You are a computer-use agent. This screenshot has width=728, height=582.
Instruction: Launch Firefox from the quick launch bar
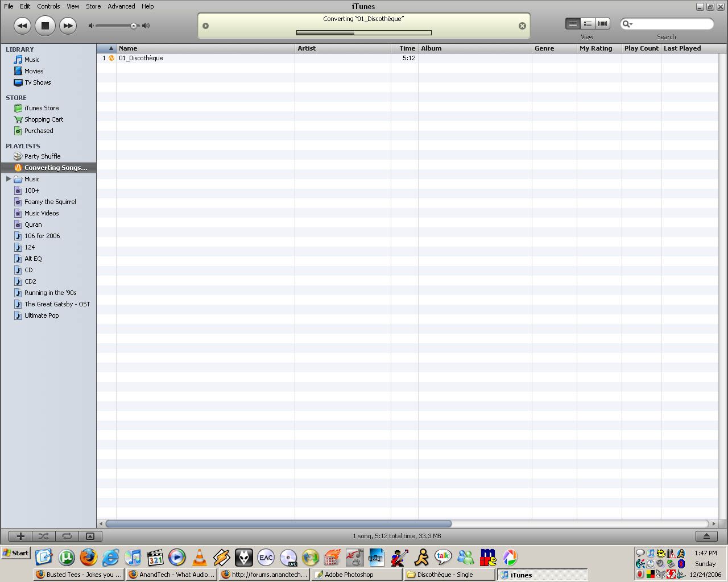pyautogui.click(x=88, y=557)
